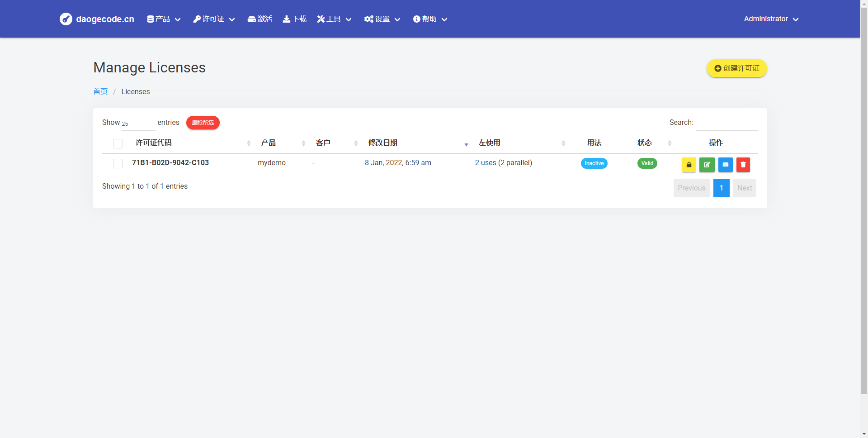Open the Show 25 entries selector
This screenshot has width=868, height=438.
tap(138, 123)
